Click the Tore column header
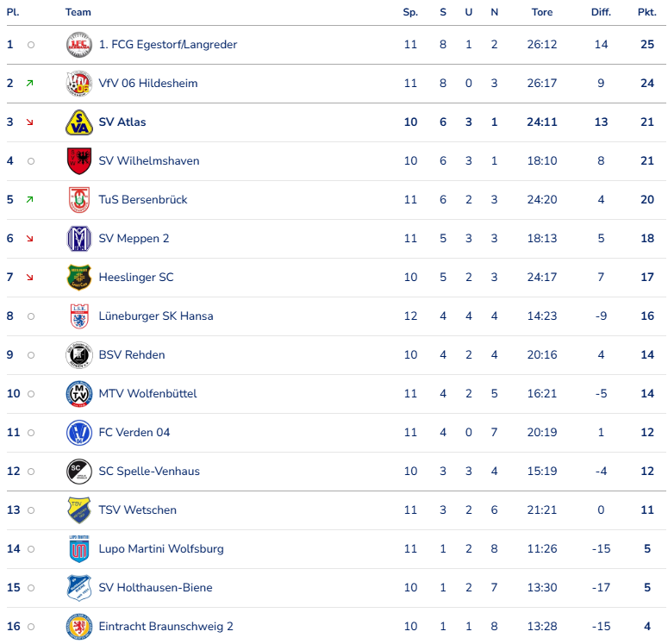668x644 pixels. [542, 13]
